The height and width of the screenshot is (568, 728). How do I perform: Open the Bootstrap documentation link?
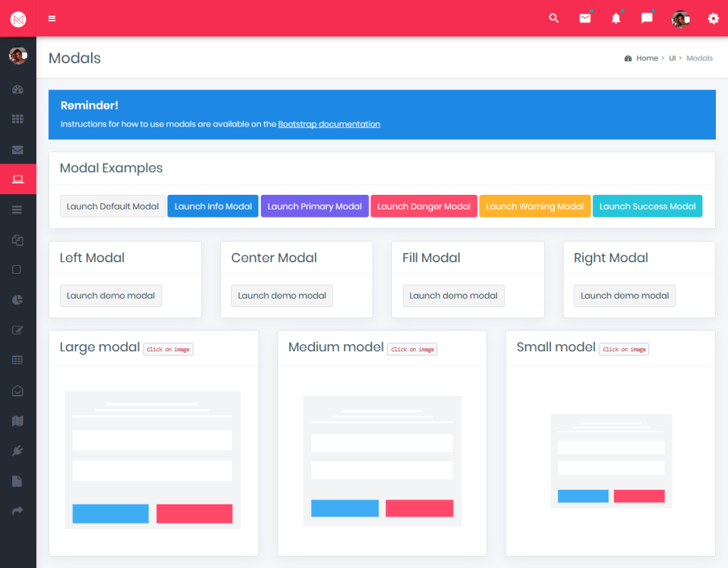point(328,124)
